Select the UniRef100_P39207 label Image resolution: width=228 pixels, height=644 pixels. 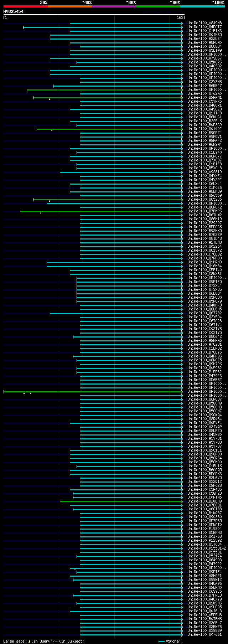pos(204,223)
